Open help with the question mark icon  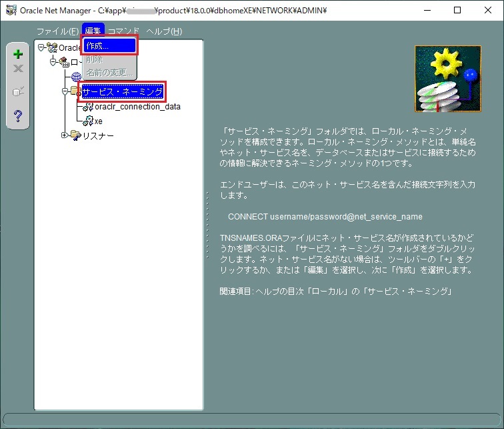click(x=18, y=116)
